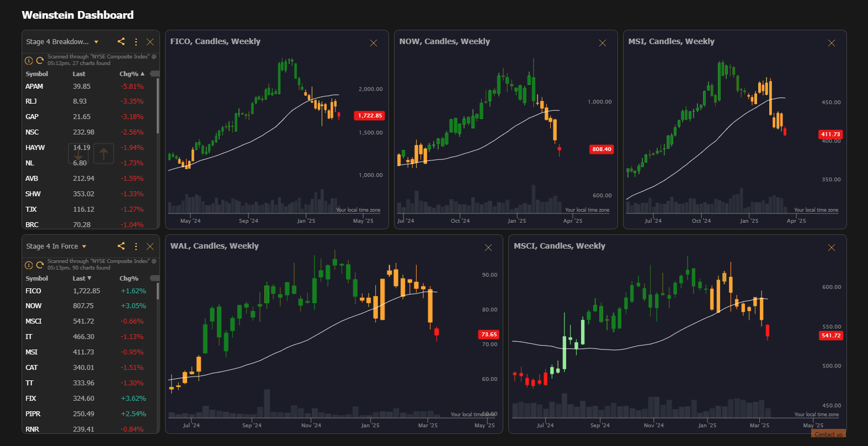868x446 pixels.
Task: Close the MSCI weekly chart
Action: click(x=832, y=248)
